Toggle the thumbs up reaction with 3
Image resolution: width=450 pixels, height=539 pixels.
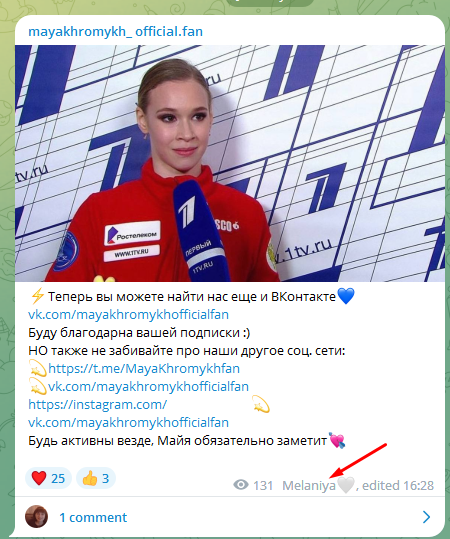96,478
